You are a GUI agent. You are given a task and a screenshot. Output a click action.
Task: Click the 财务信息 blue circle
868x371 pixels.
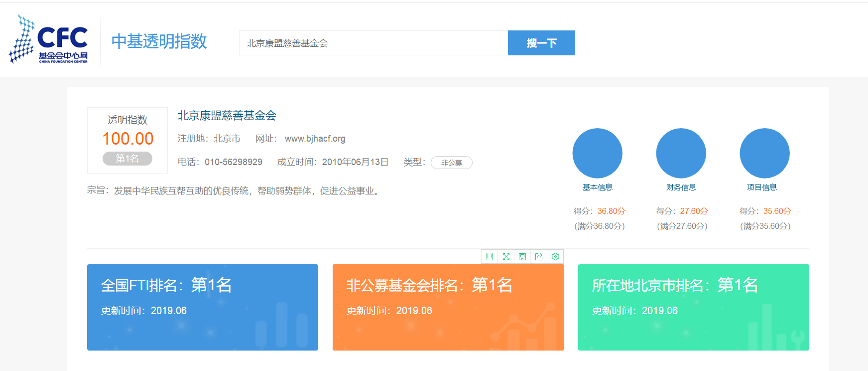(x=681, y=153)
